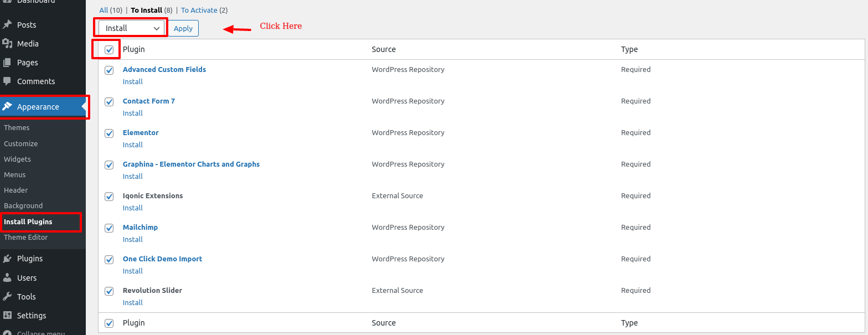Click Required in One Click Demo Import row
The width and height of the screenshot is (868, 335).
[635, 259]
